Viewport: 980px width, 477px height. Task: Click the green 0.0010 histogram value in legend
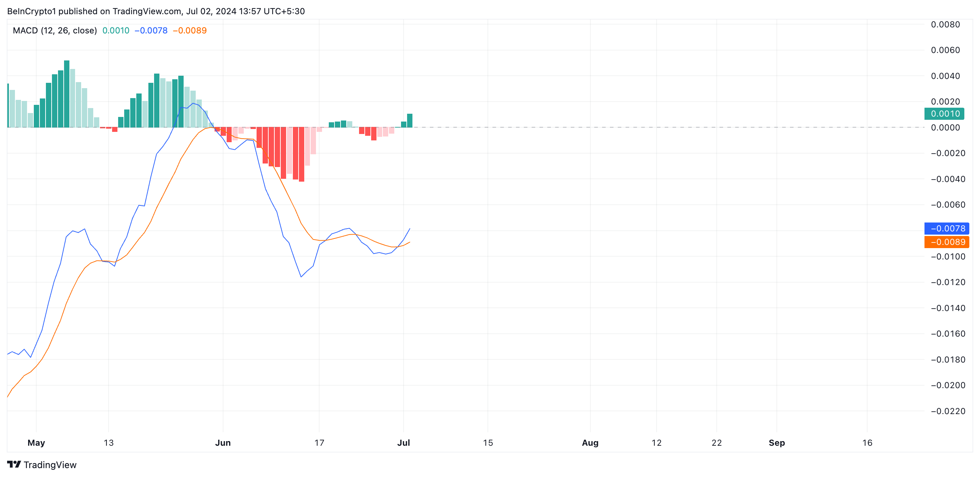[x=116, y=31]
